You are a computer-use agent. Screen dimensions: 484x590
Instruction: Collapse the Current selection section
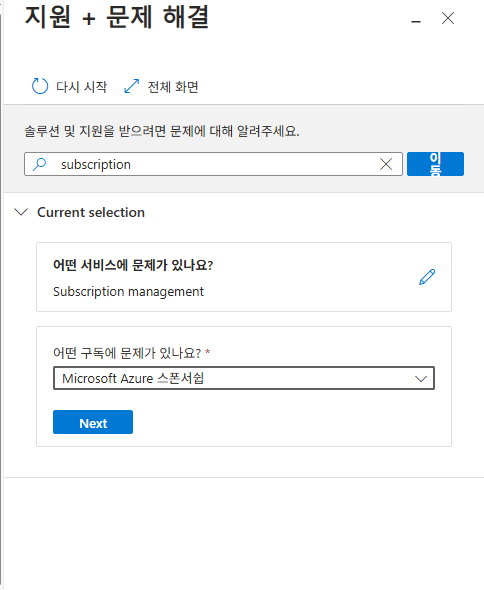(x=21, y=212)
